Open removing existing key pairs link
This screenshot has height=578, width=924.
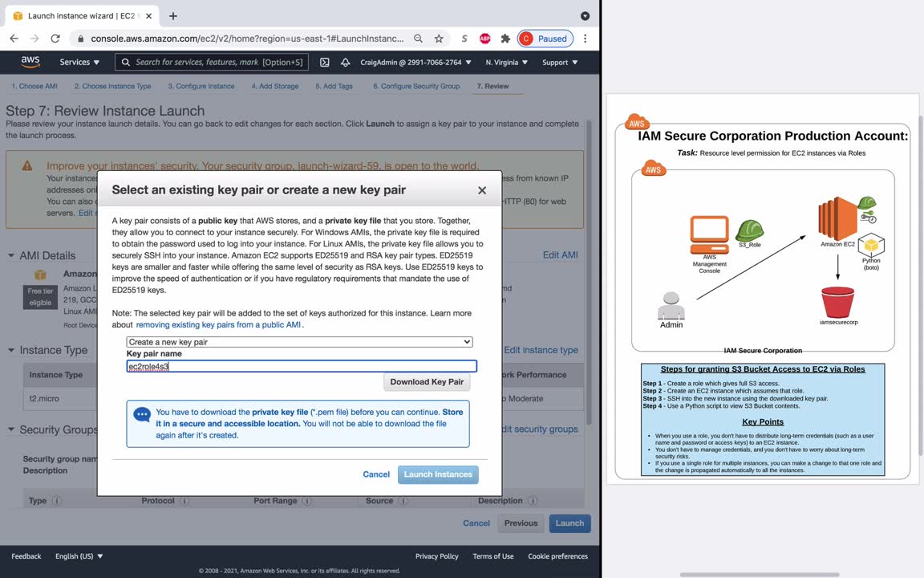pyautogui.click(x=218, y=325)
